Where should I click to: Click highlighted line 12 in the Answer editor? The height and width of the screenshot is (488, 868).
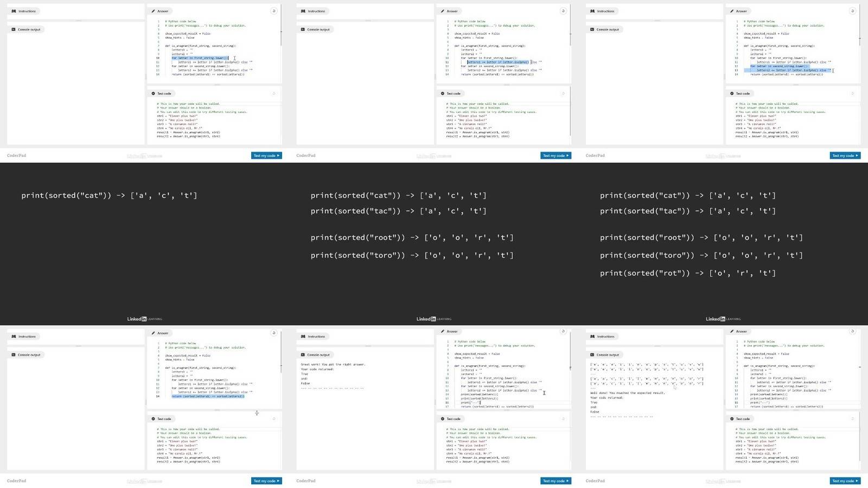[780, 66]
